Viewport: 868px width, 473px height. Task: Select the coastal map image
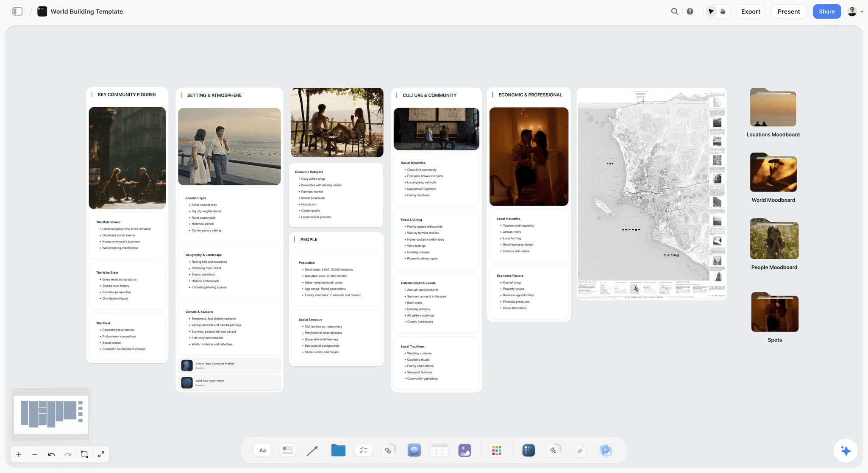point(652,194)
